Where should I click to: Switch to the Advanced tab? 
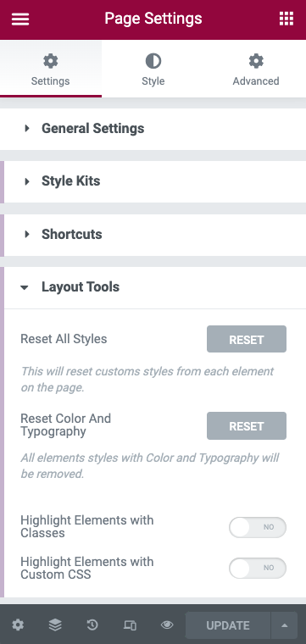255,69
